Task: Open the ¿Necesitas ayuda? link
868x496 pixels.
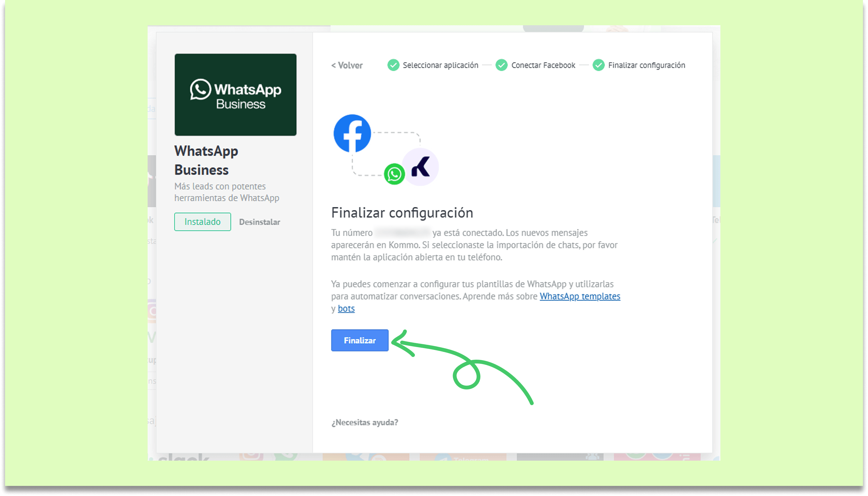Action: pos(364,422)
